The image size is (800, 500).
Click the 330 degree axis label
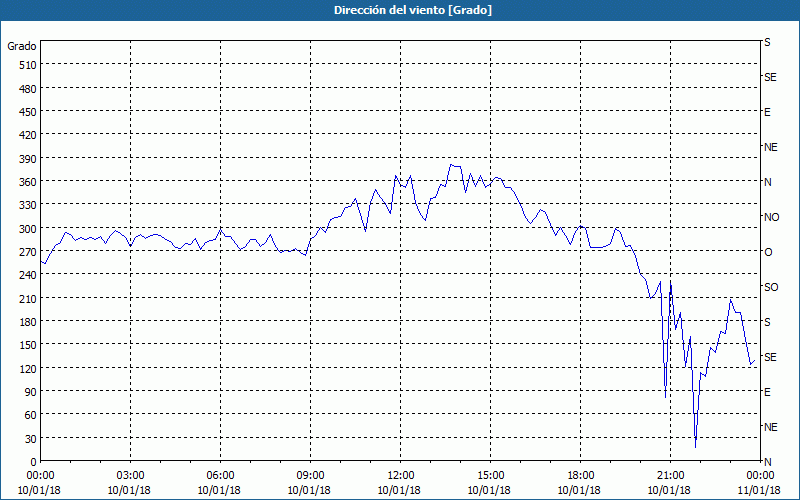click(x=28, y=205)
